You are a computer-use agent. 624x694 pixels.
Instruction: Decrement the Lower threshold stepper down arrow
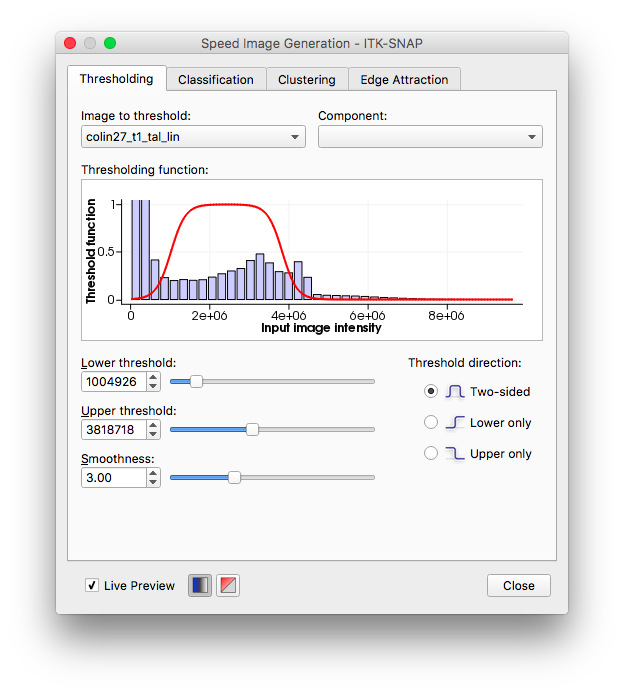point(153,386)
